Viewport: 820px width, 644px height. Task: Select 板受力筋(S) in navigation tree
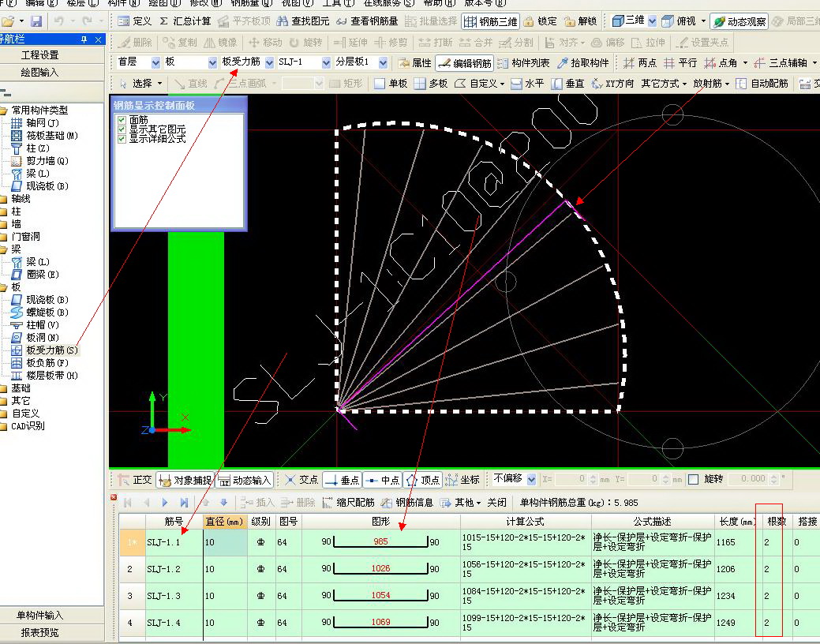click(x=52, y=350)
